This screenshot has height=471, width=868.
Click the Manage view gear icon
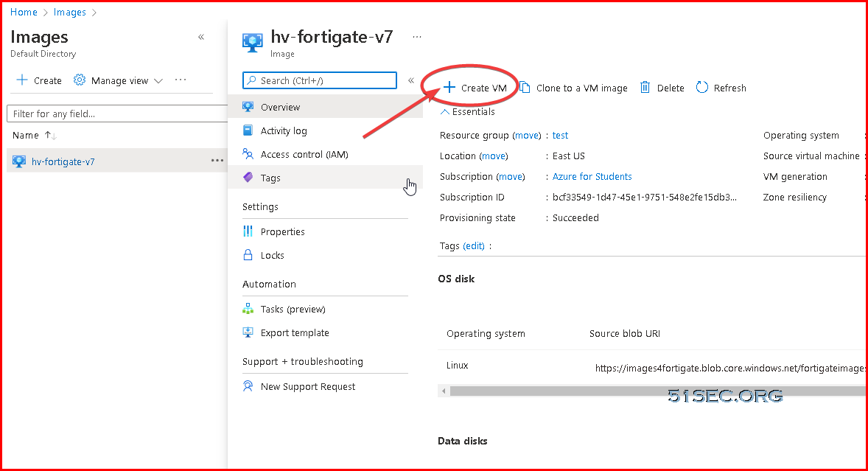[80, 80]
